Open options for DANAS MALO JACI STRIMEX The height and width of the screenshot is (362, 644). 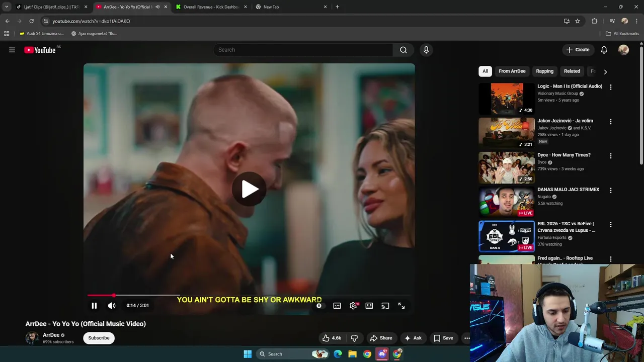pyautogui.click(x=611, y=191)
